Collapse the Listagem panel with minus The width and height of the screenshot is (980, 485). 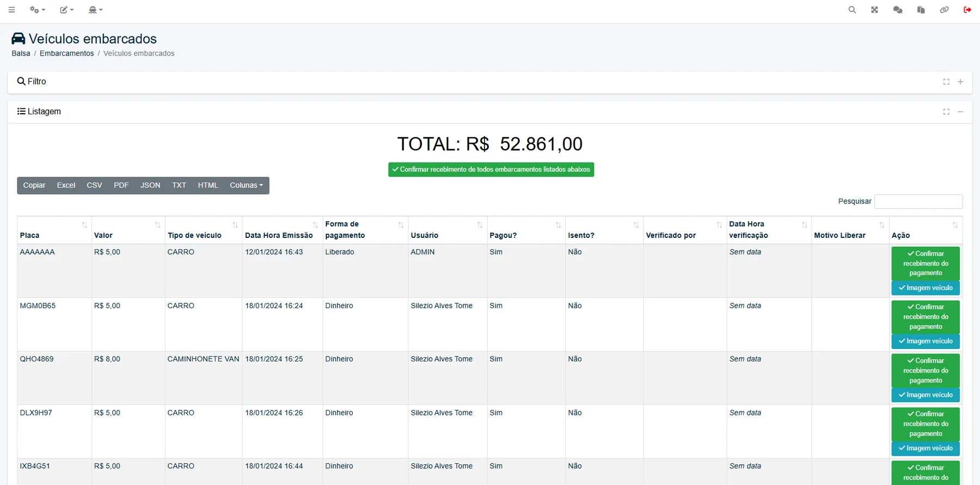960,112
